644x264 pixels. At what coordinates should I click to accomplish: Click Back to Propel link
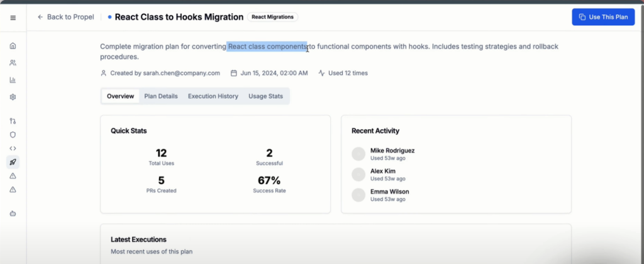click(x=65, y=17)
